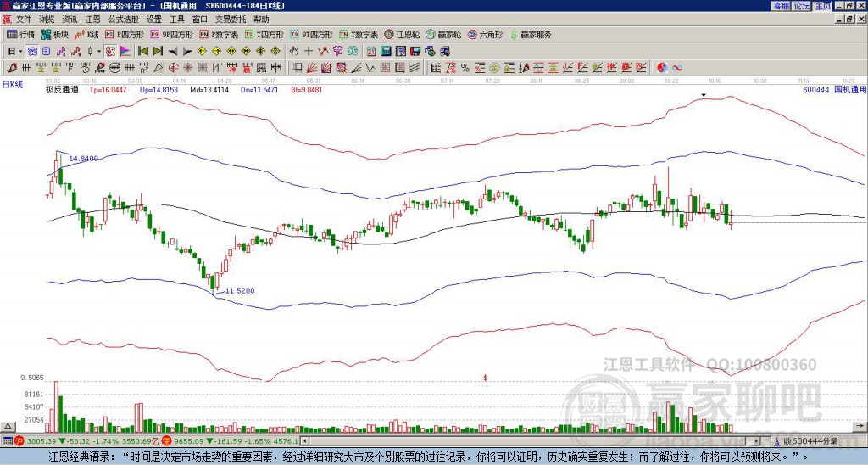
Task: Jump to first bar arrow icon
Action: (x=142, y=52)
